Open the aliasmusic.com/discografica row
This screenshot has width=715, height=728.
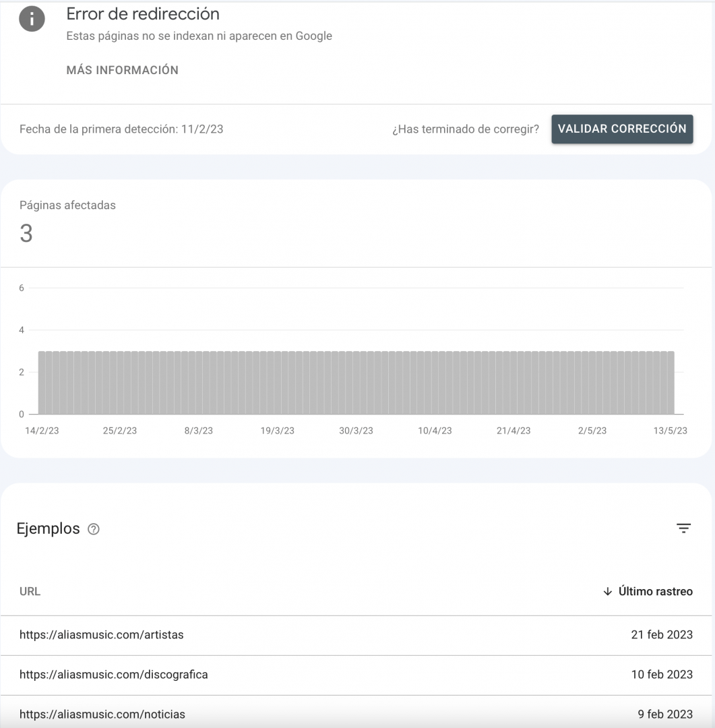pos(356,675)
